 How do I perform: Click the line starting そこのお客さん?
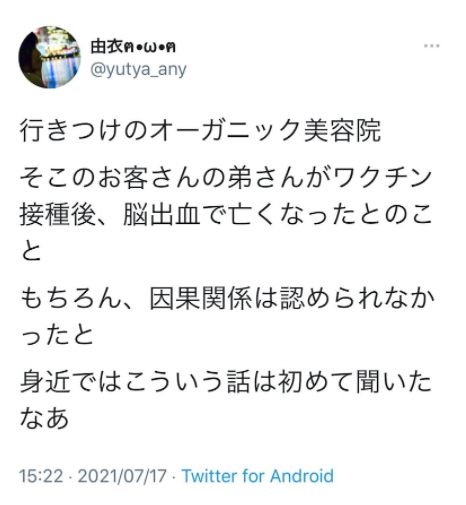tap(226, 178)
